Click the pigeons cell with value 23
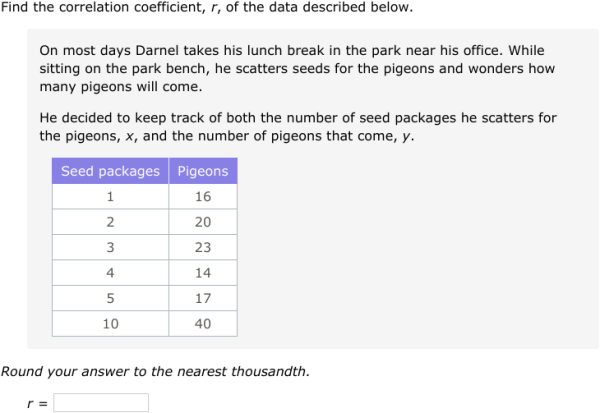The width and height of the screenshot is (600, 413). pyautogui.click(x=203, y=247)
